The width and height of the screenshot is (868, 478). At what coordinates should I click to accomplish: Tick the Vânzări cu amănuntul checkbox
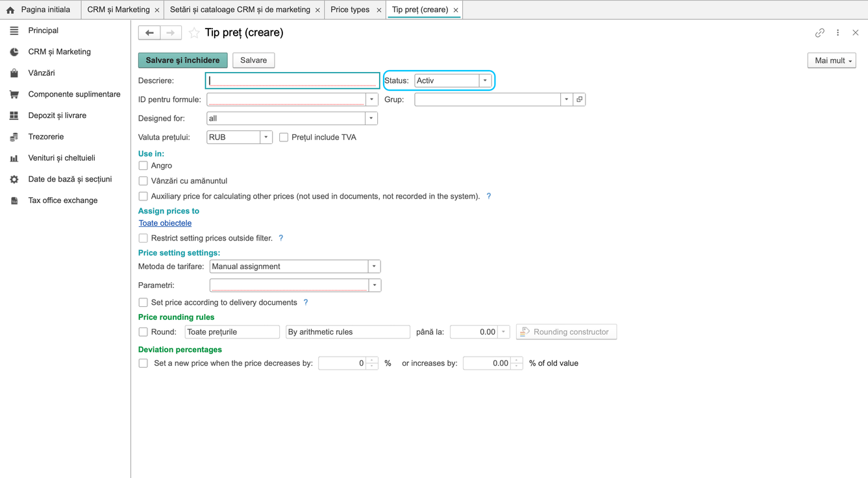[x=143, y=181]
